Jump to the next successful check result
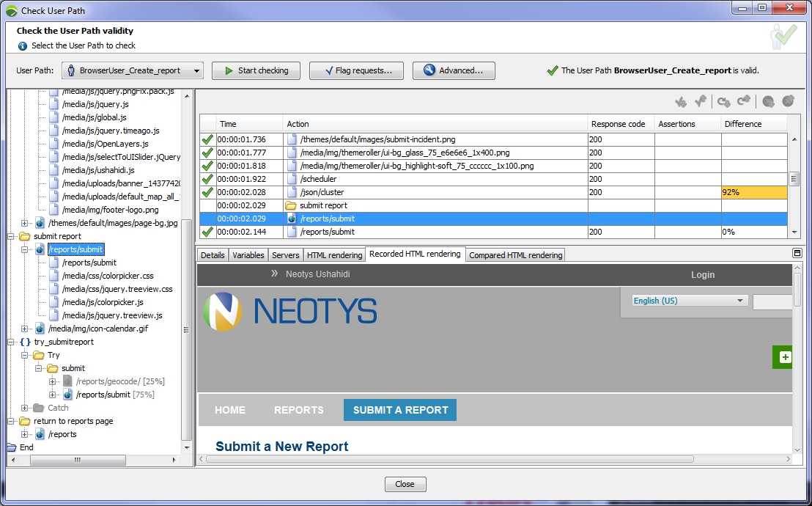 681,101
